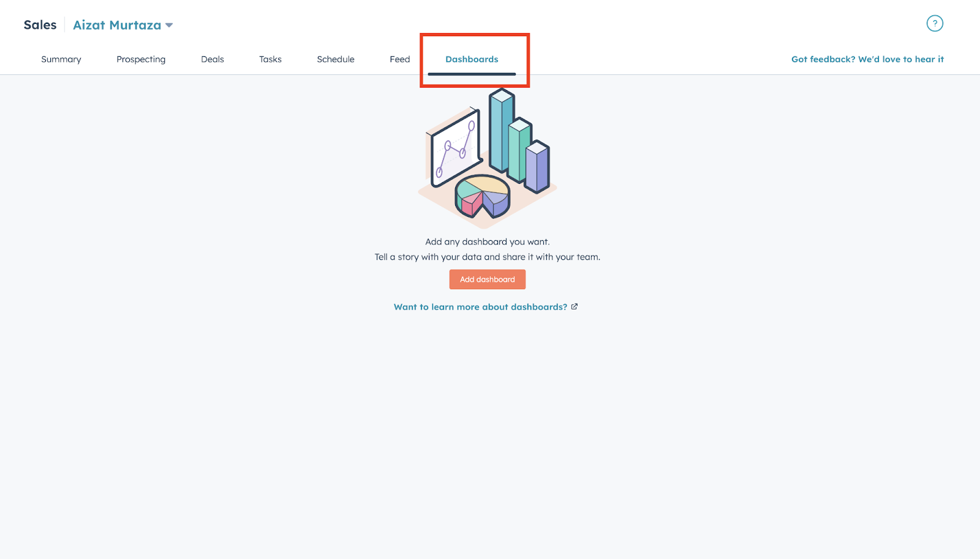
Task: Click 'Got feedback? We'd love to hear it'
Action: (867, 59)
